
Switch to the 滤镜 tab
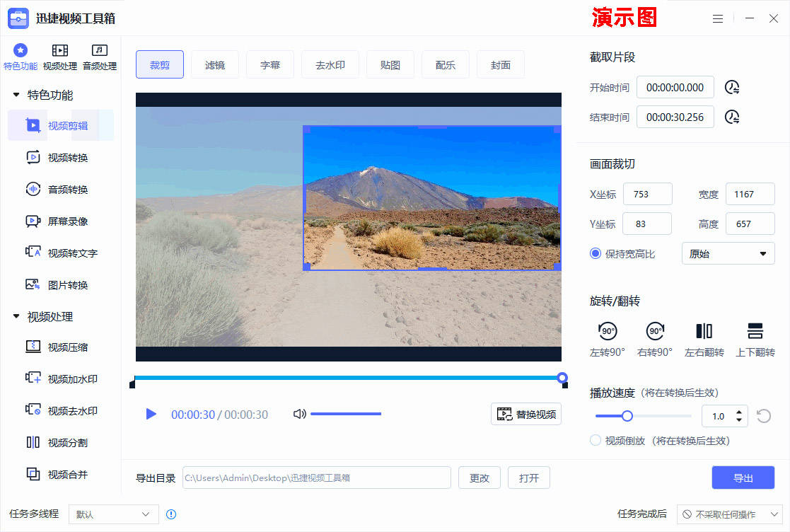(214, 64)
